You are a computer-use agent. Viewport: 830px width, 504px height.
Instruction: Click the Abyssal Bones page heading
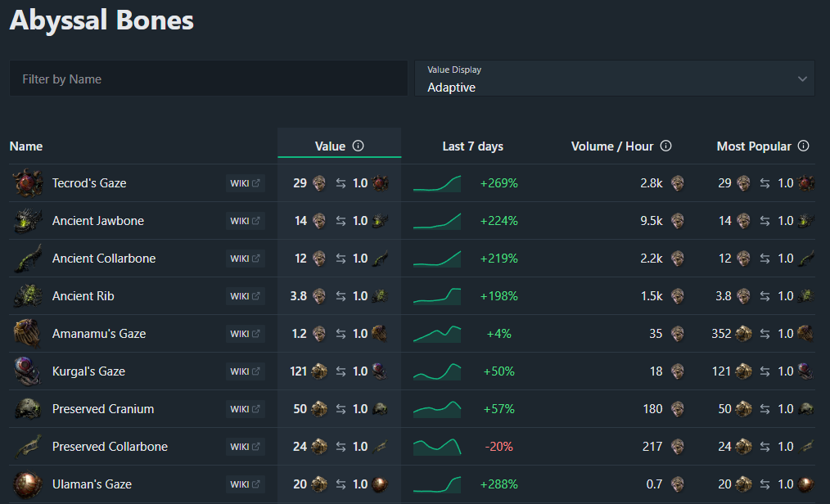101,20
